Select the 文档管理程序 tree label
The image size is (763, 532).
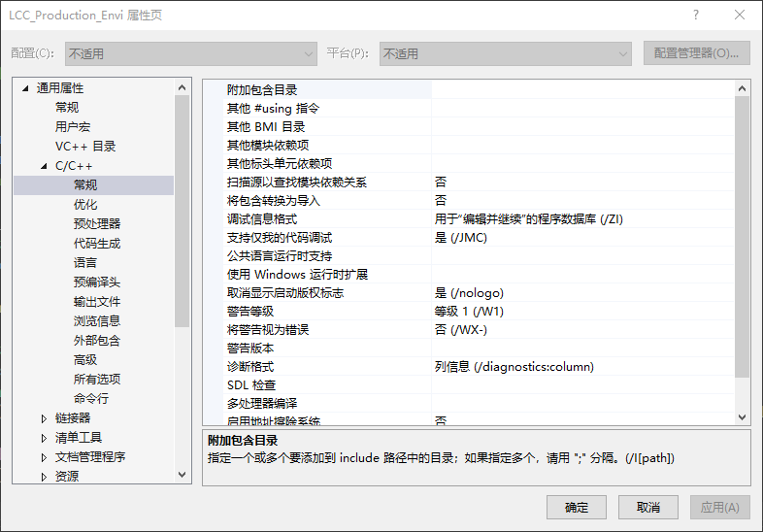click(x=90, y=457)
